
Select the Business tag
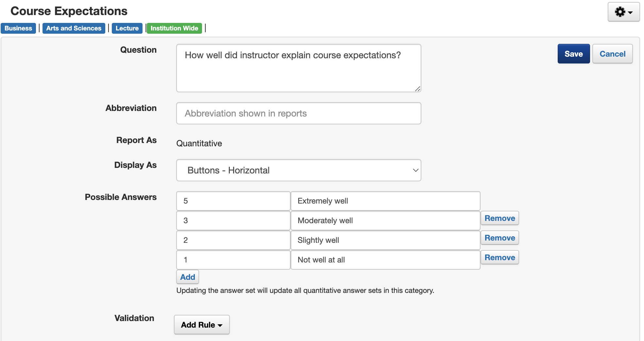pyautogui.click(x=18, y=28)
